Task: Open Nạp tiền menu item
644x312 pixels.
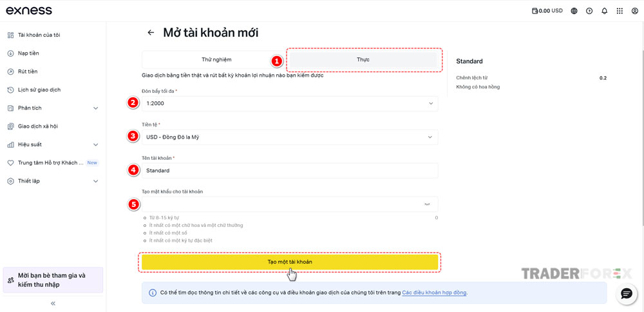Action: click(x=29, y=54)
